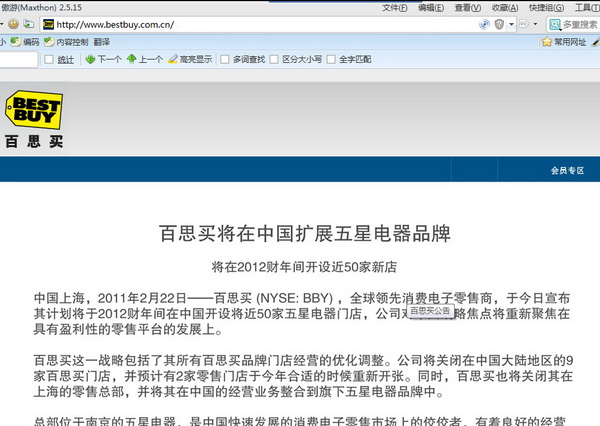Enable the 统计 checkbox
Screen dimensions: 600x426
coord(49,60)
